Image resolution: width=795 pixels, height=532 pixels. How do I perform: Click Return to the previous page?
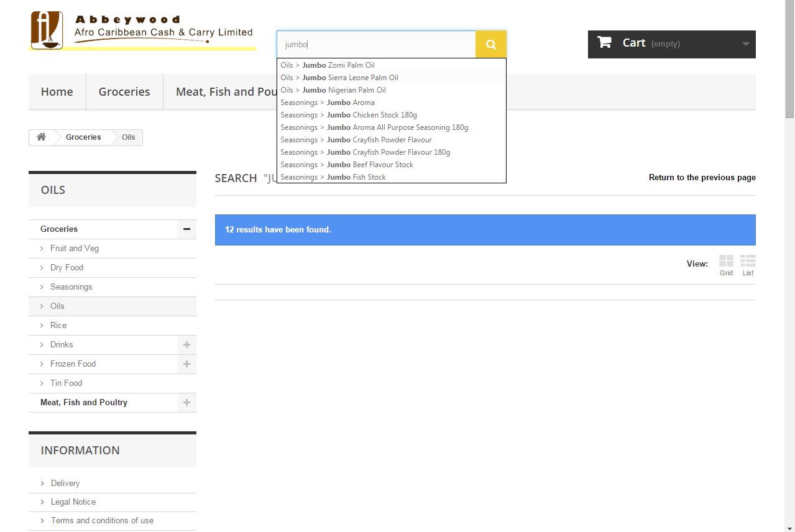click(702, 178)
